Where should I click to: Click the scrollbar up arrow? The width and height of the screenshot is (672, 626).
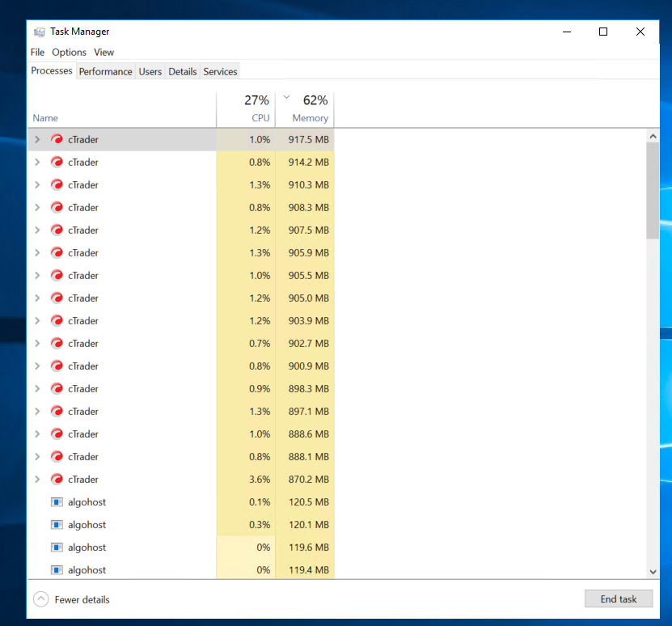pyautogui.click(x=653, y=137)
